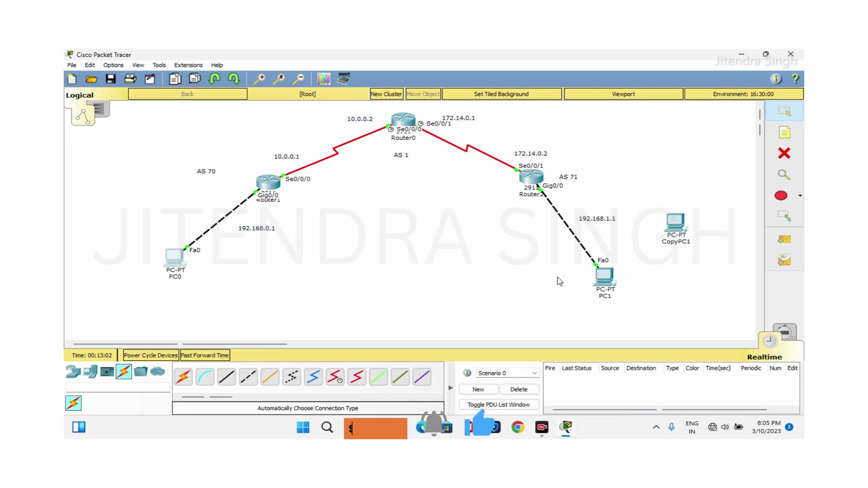Click the New scenario button

point(478,389)
